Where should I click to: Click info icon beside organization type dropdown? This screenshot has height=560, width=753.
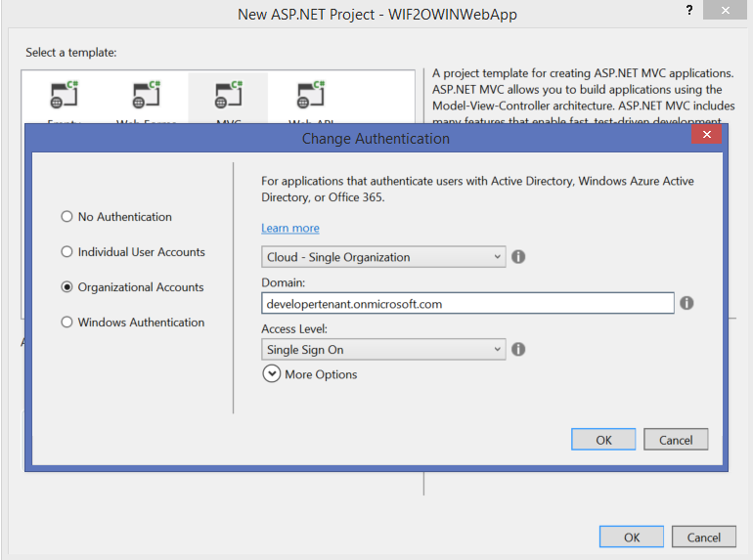pos(518,257)
